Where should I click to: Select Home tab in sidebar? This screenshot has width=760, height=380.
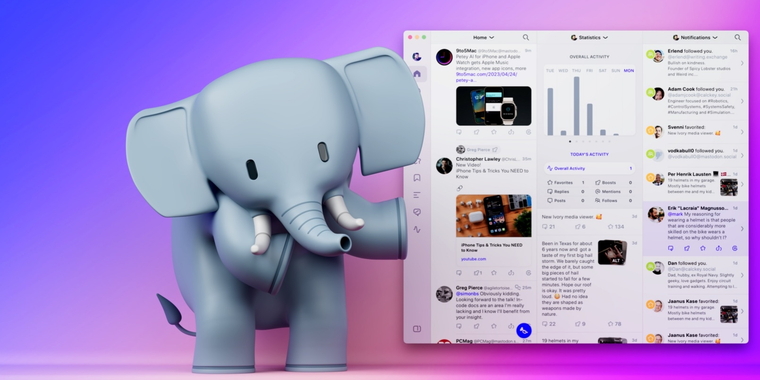pyautogui.click(x=417, y=74)
